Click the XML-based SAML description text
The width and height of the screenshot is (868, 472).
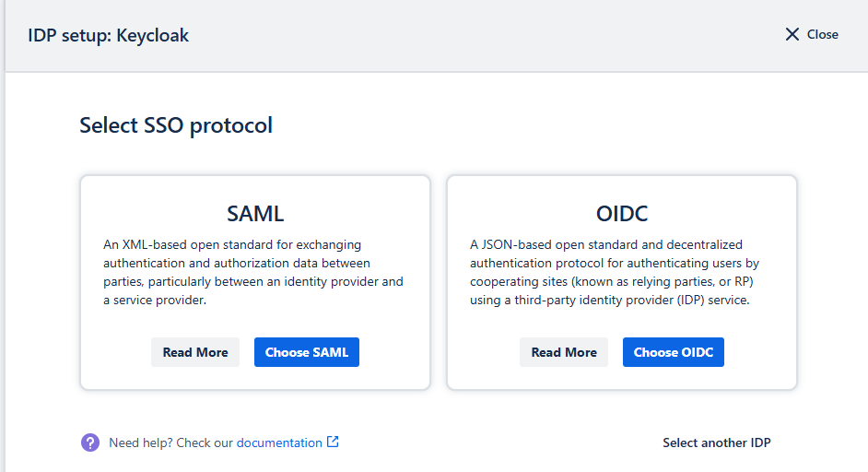pyautogui.click(x=253, y=272)
